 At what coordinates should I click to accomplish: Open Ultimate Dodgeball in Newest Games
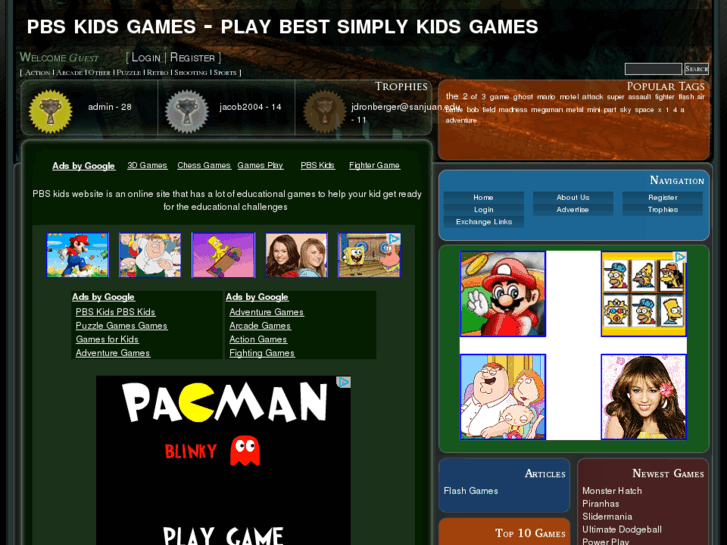tap(622, 530)
